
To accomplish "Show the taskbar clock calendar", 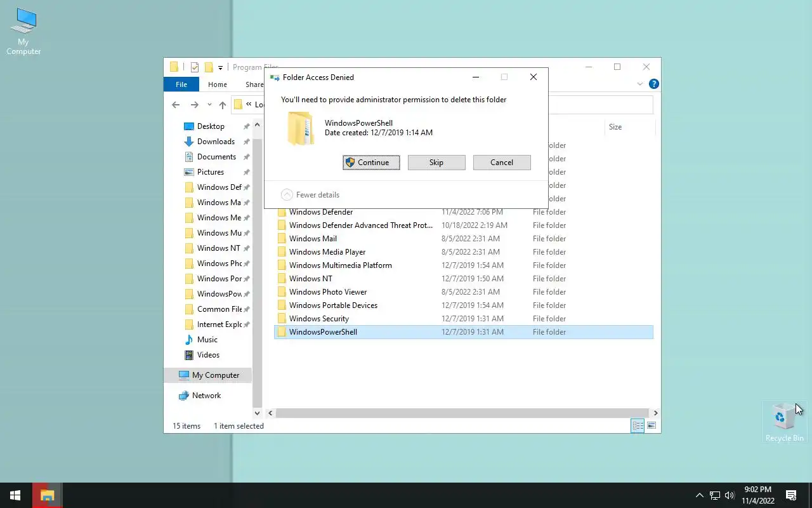I will coord(758,495).
